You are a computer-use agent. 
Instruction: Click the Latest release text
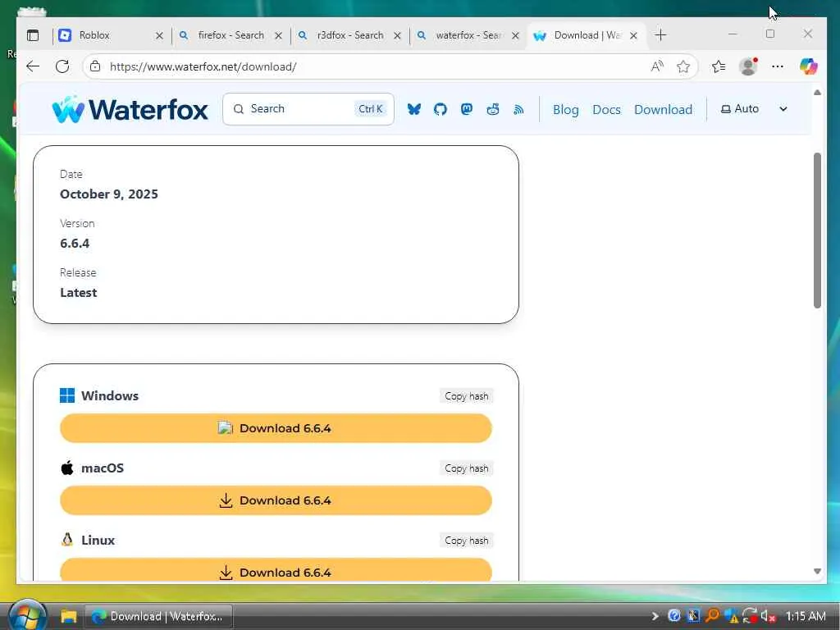pyautogui.click(x=78, y=293)
